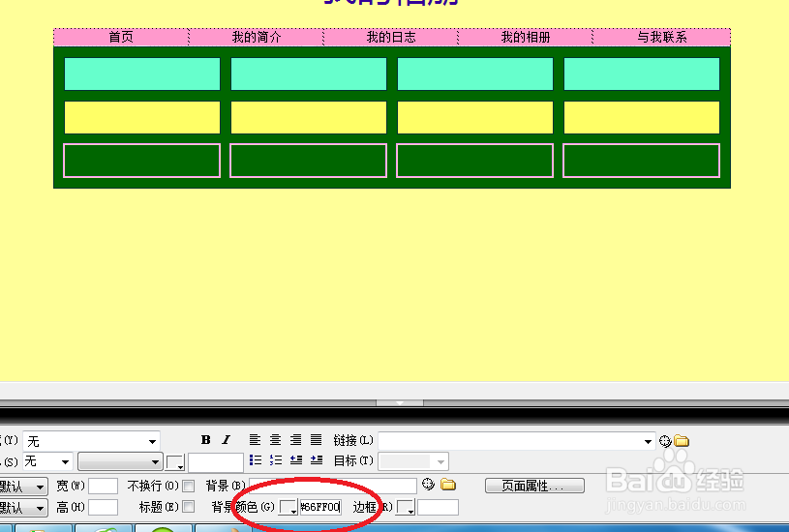Click the rightmost yellow table cell
The height and width of the screenshot is (532, 789).
tap(642, 117)
